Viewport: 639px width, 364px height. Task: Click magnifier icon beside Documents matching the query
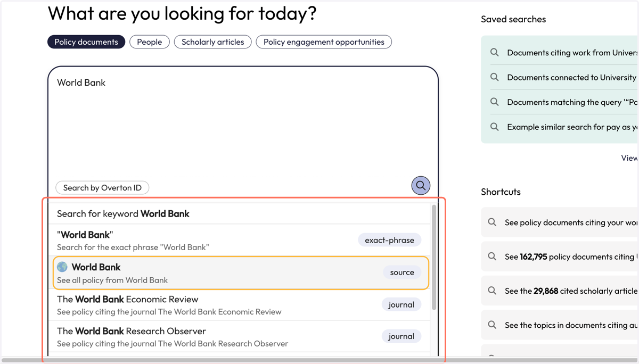495,102
